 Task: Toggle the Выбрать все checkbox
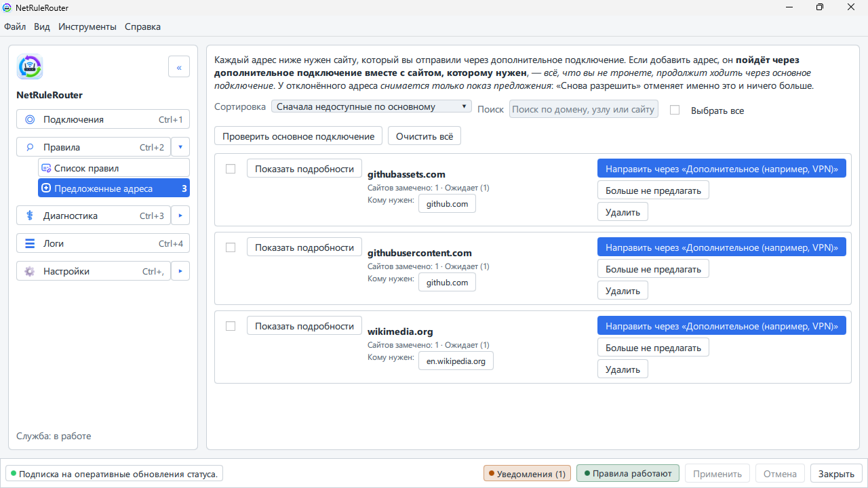point(675,110)
